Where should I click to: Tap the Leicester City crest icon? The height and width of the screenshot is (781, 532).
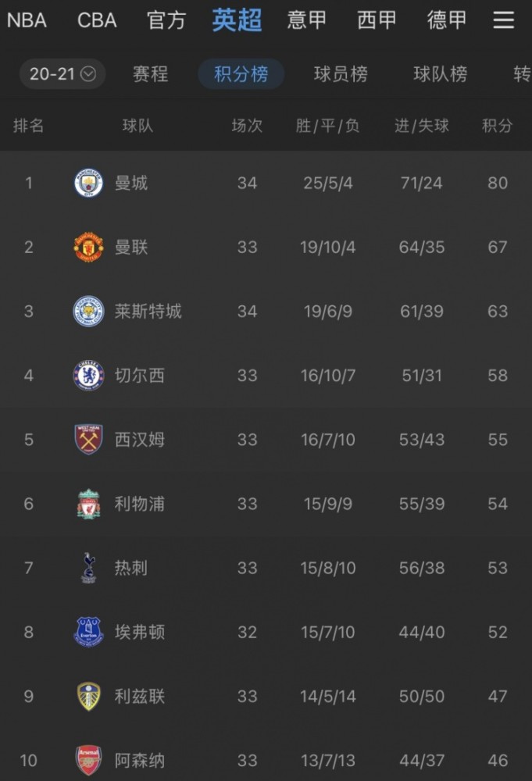[89, 312]
